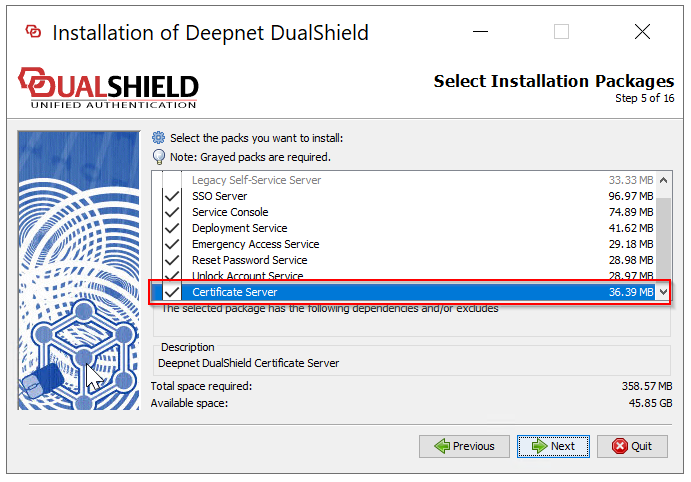Click the DualShield Unified Authentication logo
The height and width of the screenshot is (482, 691).
109,88
